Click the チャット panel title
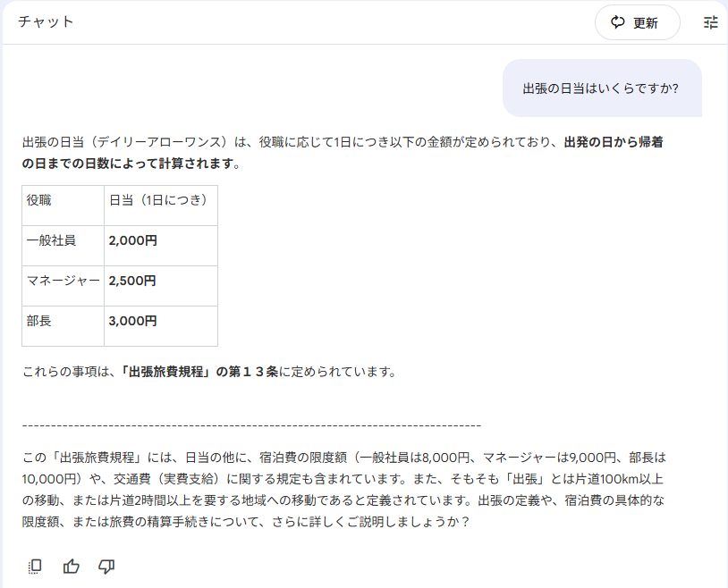This screenshot has height=588, width=728. [46, 21]
